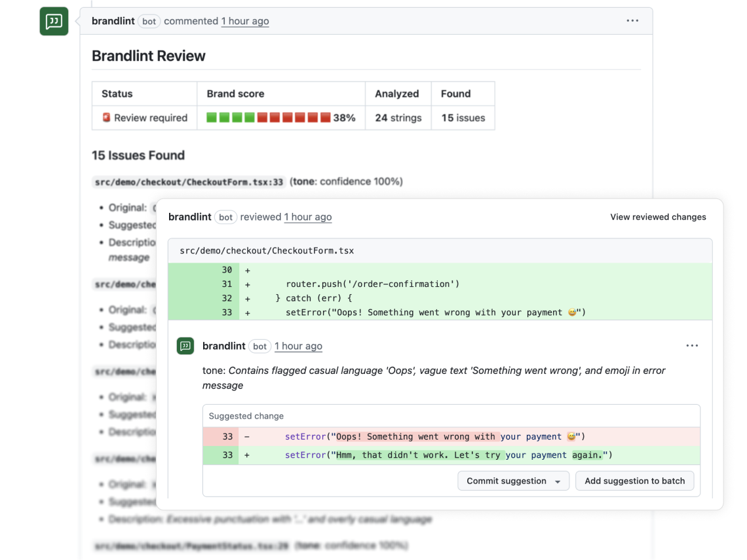Click the Add suggestion to batch button
The height and width of the screenshot is (560, 747).
[x=634, y=481]
